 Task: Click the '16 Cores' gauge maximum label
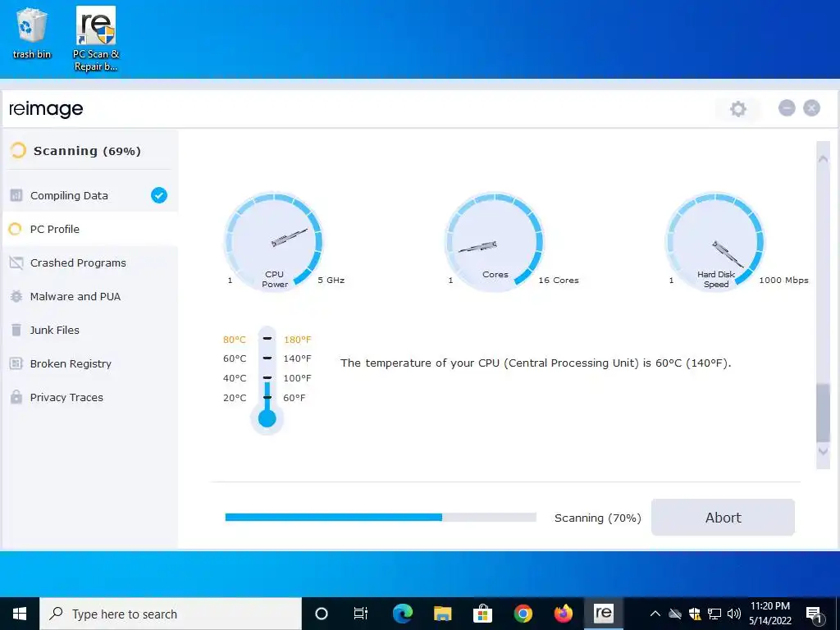(x=559, y=281)
